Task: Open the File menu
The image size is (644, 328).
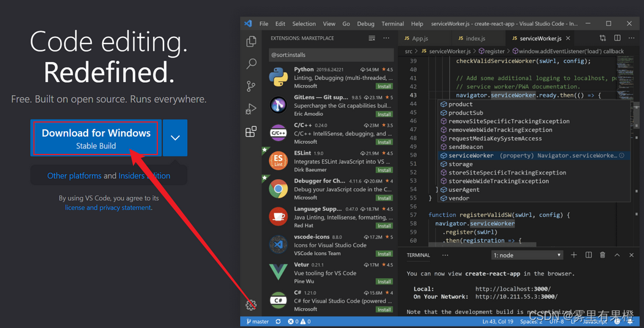Action: [264, 24]
